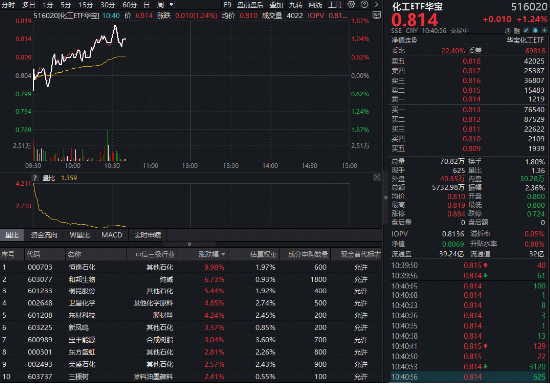550x384 pixels.
Task: Click the 10:30 time axis label
Action: pyautogui.click(x=112, y=166)
